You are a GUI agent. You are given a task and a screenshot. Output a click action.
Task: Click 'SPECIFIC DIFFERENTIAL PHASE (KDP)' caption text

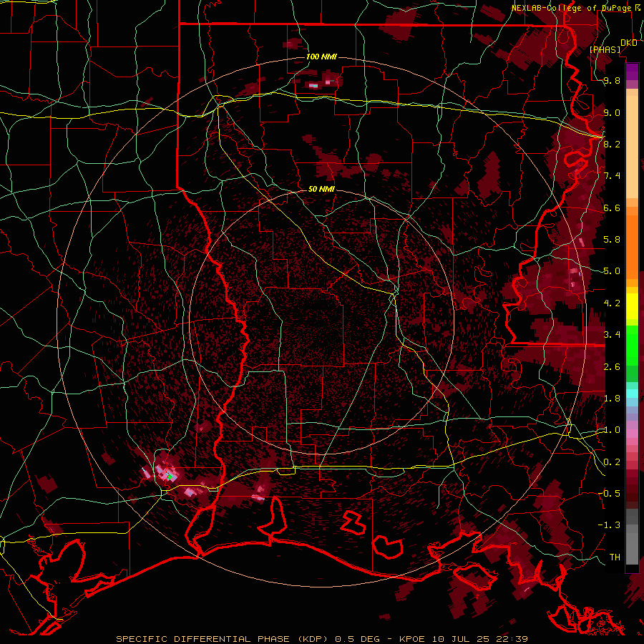pyautogui.click(x=223, y=639)
